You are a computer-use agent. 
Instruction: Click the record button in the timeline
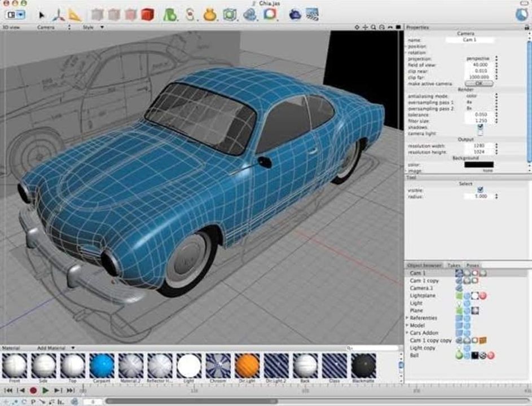point(33,391)
